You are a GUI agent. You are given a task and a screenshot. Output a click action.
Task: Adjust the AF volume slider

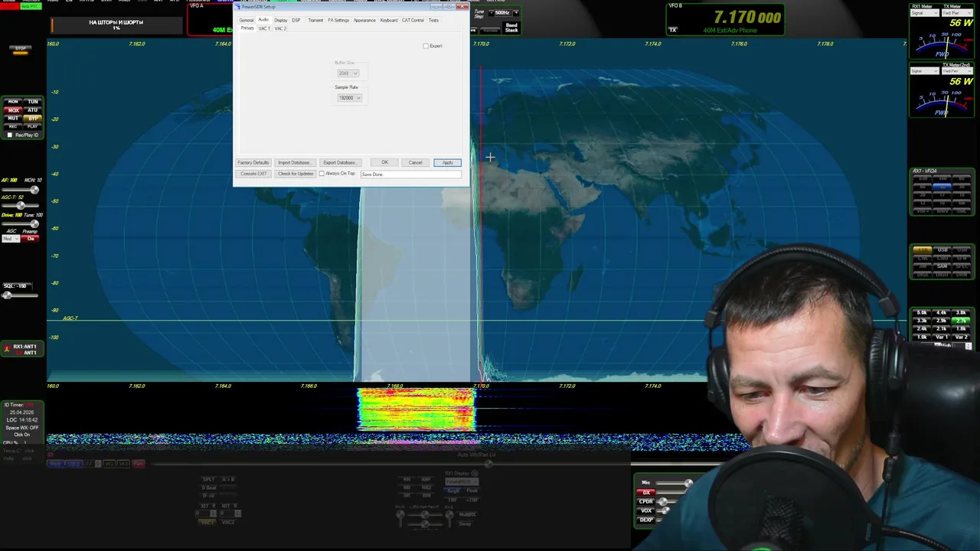coord(21,190)
